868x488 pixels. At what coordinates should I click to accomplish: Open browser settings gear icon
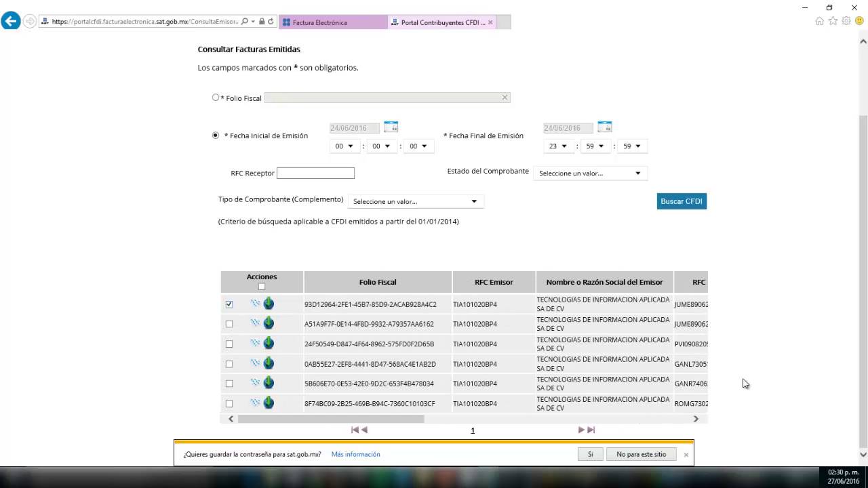(x=846, y=21)
